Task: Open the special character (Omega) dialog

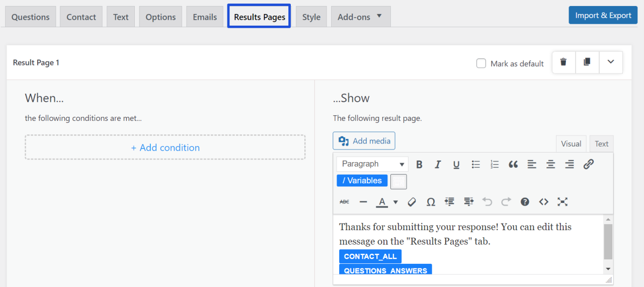Action: click(431, 202)
